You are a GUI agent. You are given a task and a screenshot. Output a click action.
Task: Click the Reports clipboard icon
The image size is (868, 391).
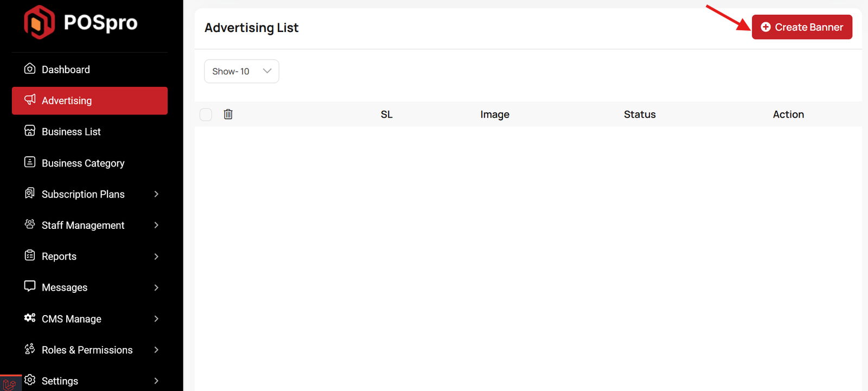(30, 255)
